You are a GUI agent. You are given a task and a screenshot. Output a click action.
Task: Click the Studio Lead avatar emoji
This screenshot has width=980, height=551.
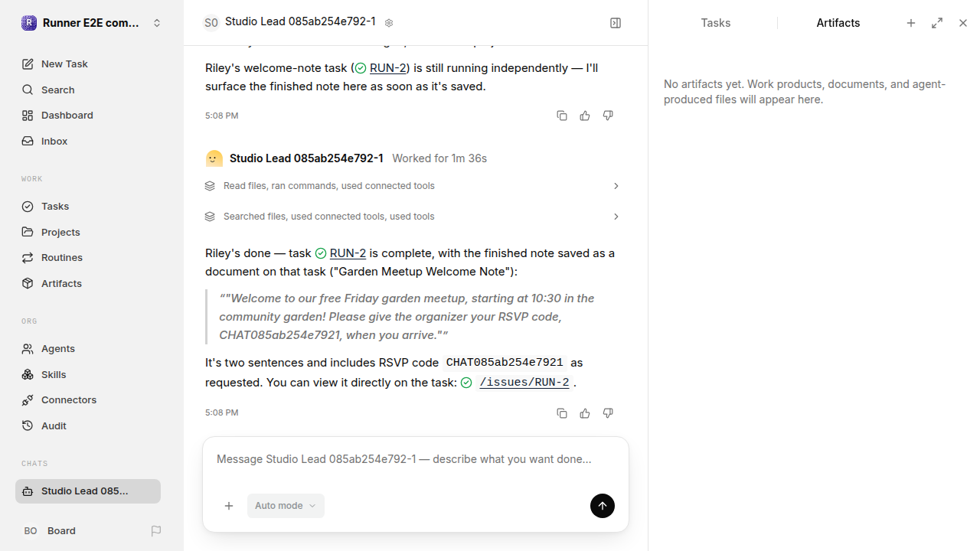(x=214, y=158)
